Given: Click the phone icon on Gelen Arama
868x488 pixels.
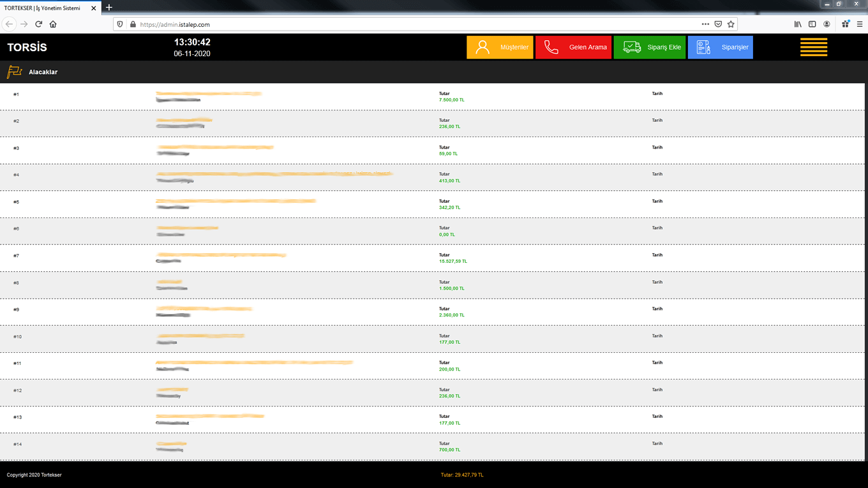Looking at the screenshot, I should tap(551, 47).
